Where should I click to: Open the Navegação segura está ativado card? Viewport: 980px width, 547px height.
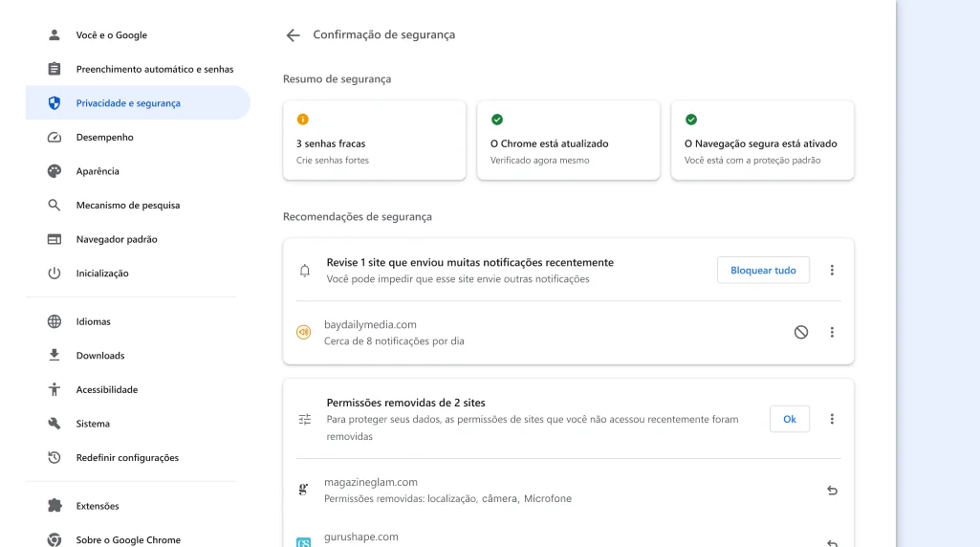click(763, 140)
